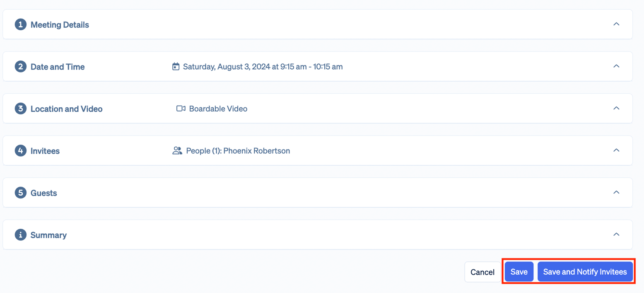This screenshot has width=644, height=293.
Task: Click the info icon beside Summary
Action: click(20, 235)
